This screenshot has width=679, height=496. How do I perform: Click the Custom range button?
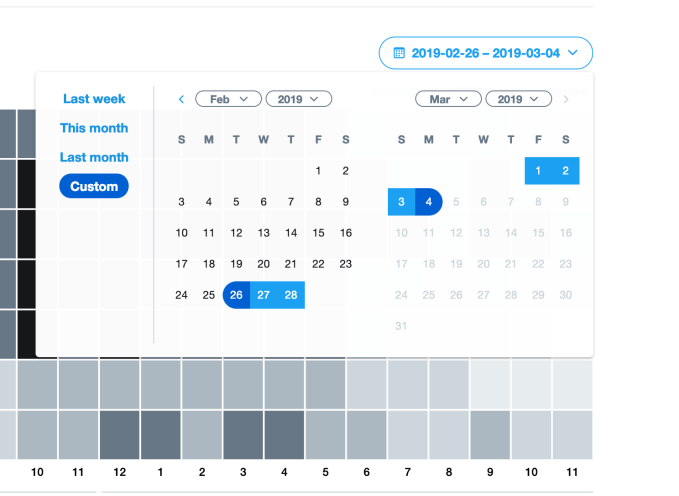tap(94, 186)
